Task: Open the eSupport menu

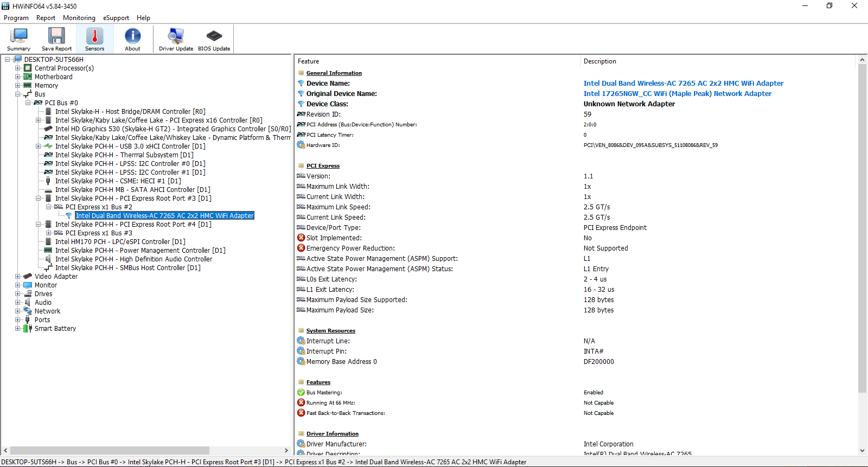Action: point(116,18)
